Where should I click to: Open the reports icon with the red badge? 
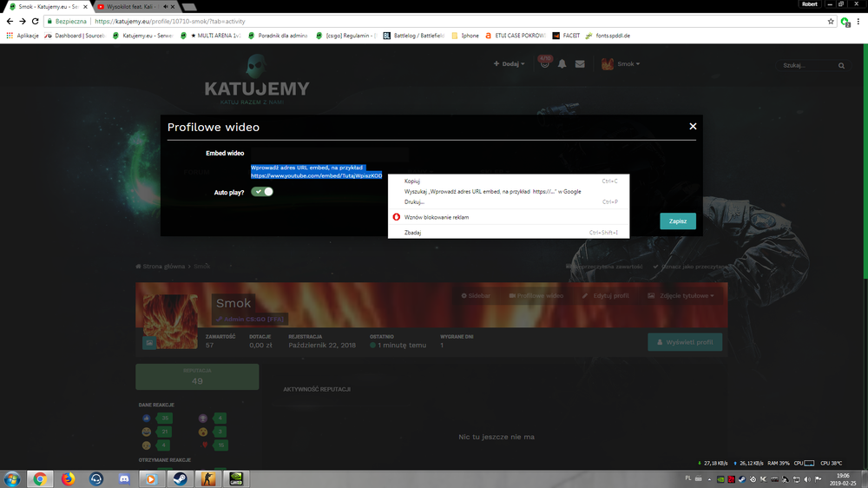pos(545,62)
